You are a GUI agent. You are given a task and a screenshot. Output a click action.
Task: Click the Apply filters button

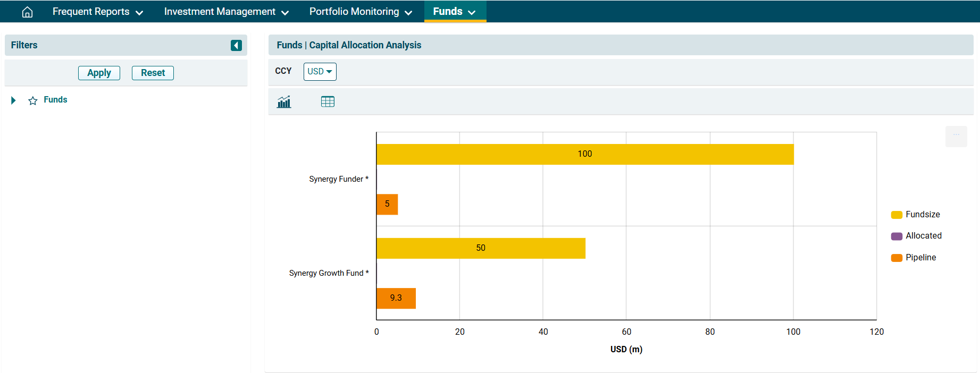[x=99, y=73]
